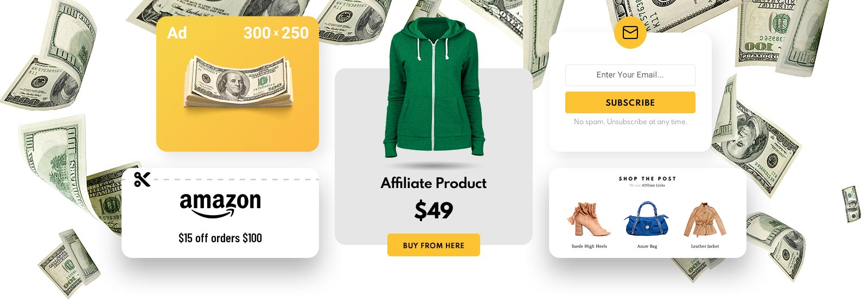
Task: Click the Affiliate Product title
Action: tap(433, 183)
